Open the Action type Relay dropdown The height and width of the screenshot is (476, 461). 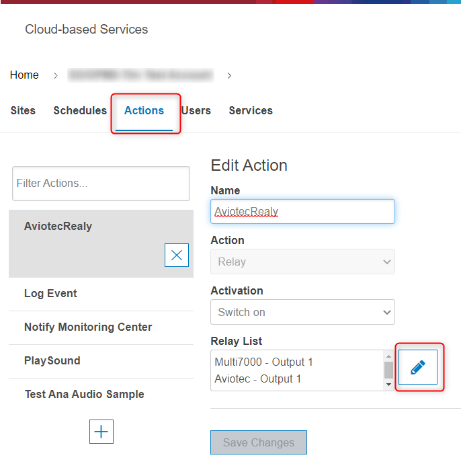tap(302, 262)
